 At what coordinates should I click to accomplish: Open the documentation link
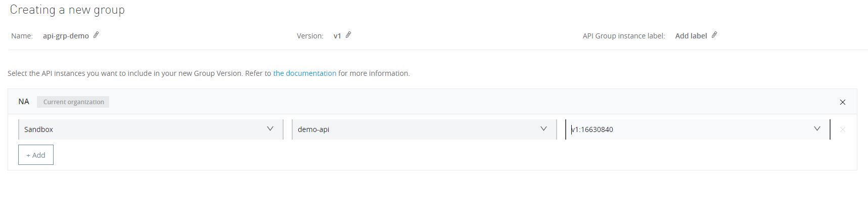pos(305,73)
